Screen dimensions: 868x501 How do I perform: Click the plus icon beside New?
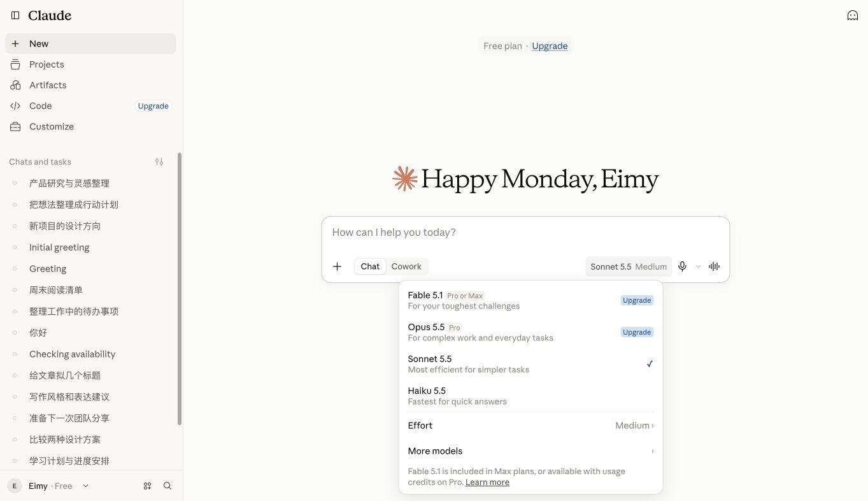coord(15,44)
